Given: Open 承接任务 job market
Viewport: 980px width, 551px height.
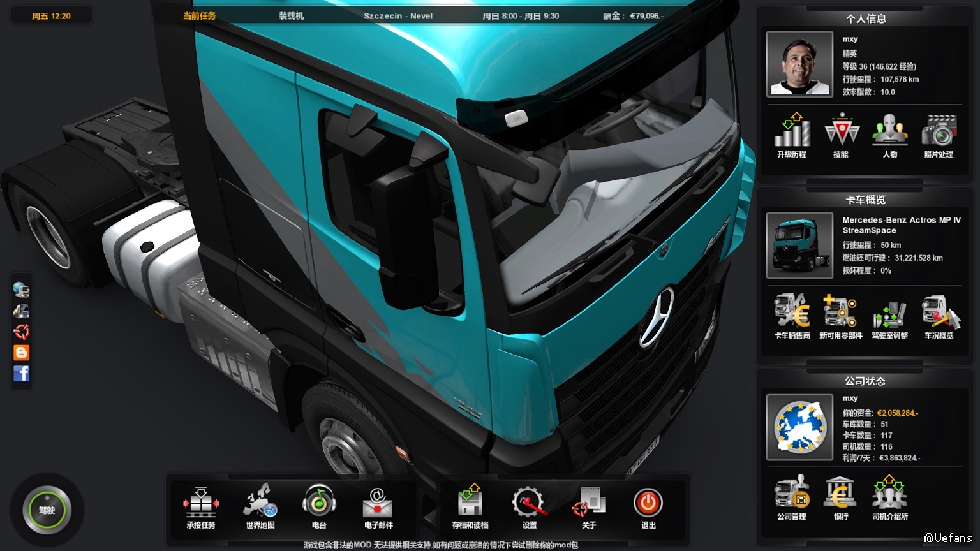Looking at the screenshot, I should [201, 508].
